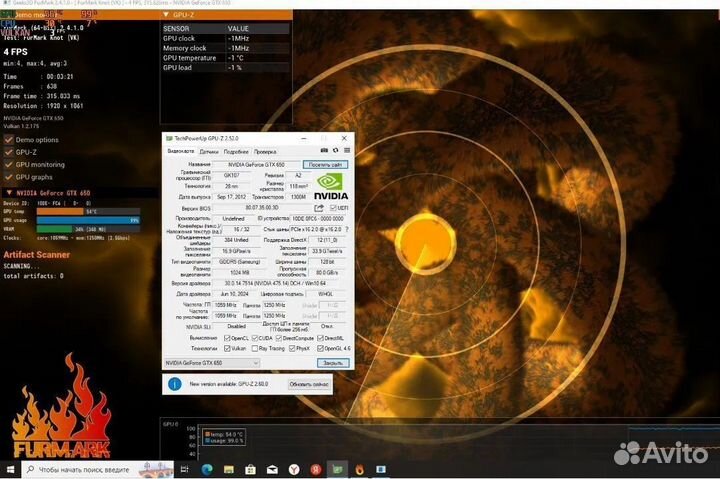
Task: Click the GPU temperature sensor row
Action: [225, 58]
